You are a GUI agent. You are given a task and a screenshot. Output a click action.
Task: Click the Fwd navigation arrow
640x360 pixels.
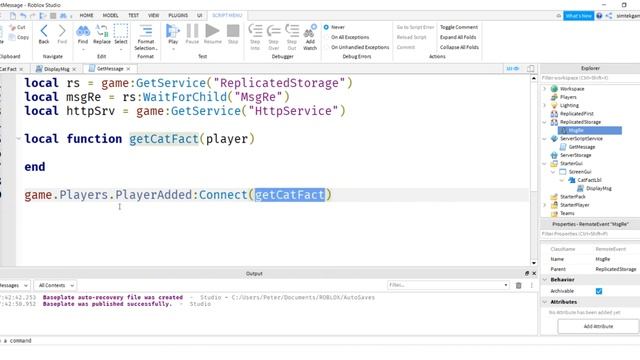[62, 31]
